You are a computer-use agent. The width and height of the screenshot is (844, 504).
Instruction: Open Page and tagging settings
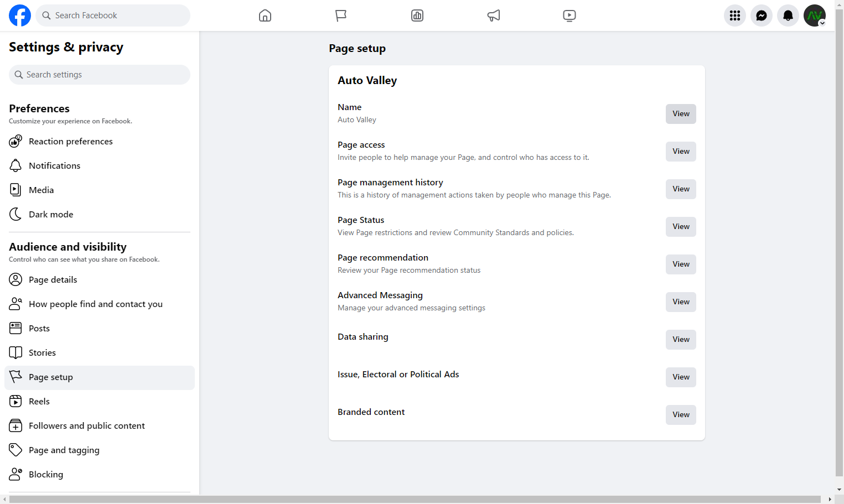[x=100, y=450]
